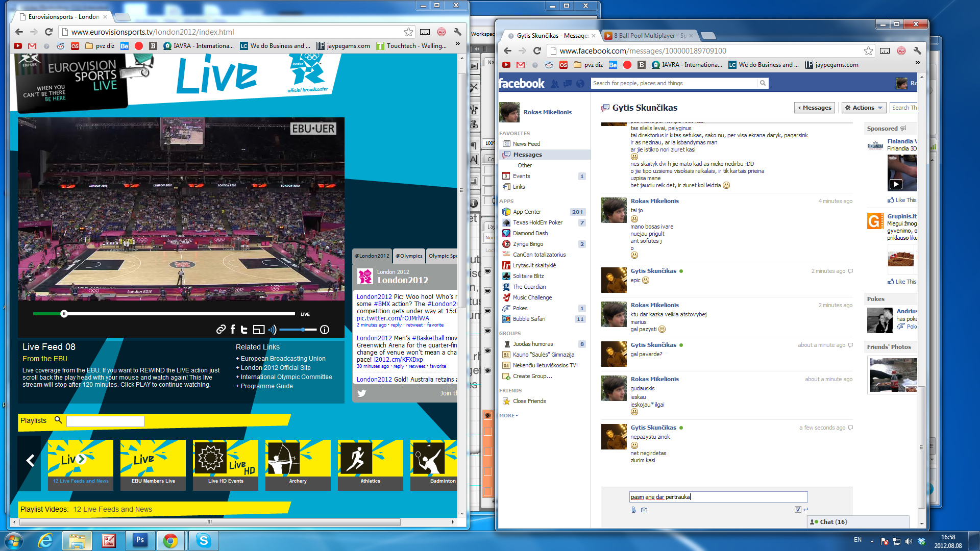Expand MORE section in Facebook sidebar
Image resolution: width=980 pixels, height=551 pixels.
508,415
